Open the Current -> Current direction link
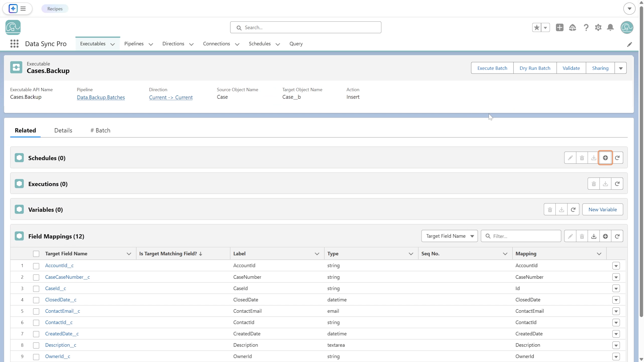644x362 pixels. point(171,97)
